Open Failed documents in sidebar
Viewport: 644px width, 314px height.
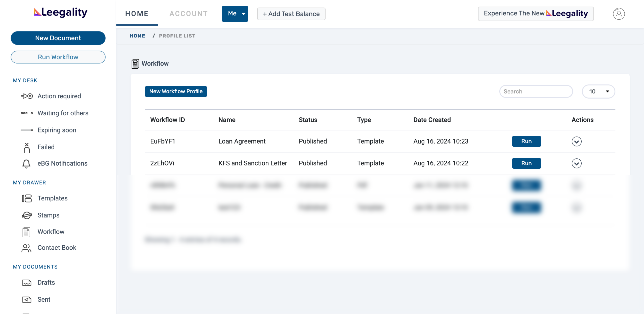(x=46, y=147)
